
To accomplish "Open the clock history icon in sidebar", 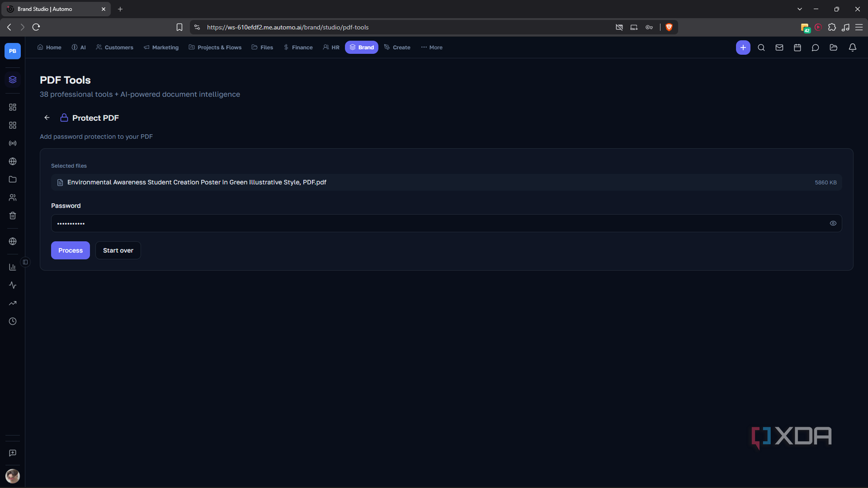I will [x=13, y=321].
